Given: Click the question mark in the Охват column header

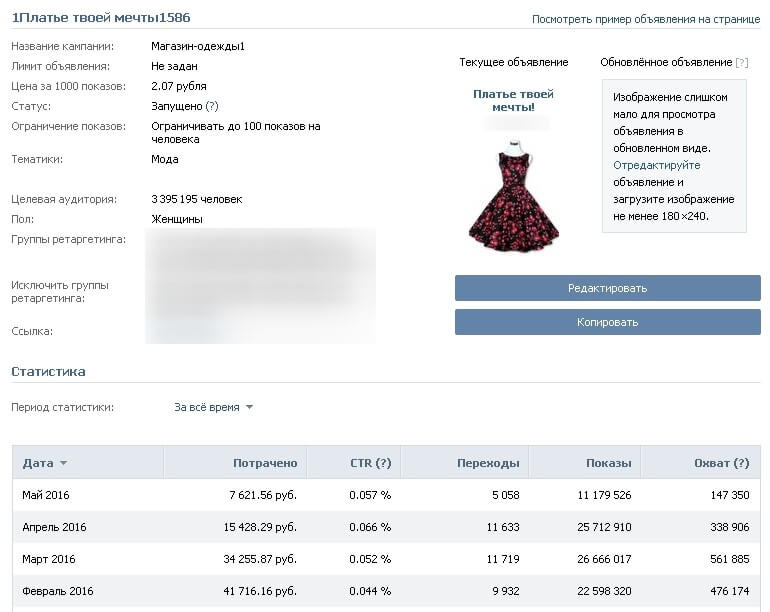Looking at the screenshot, I should point(740,463).
